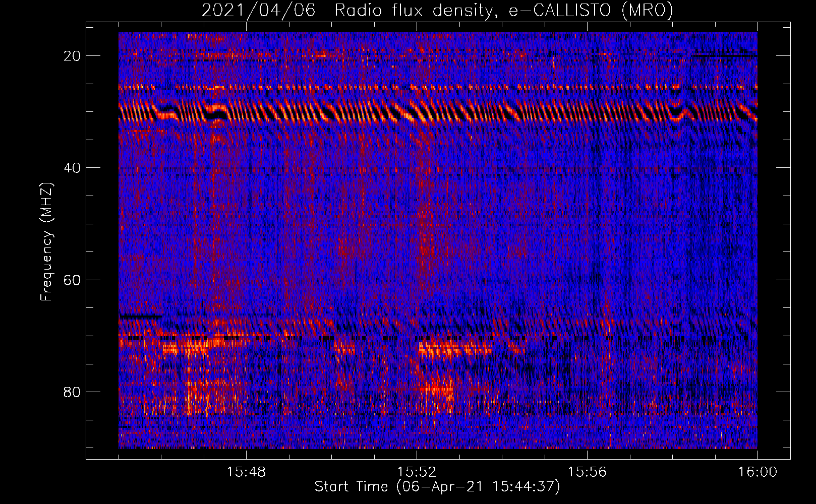
Task: Click the '80' frequency tick label
Action: click(72, 392)
